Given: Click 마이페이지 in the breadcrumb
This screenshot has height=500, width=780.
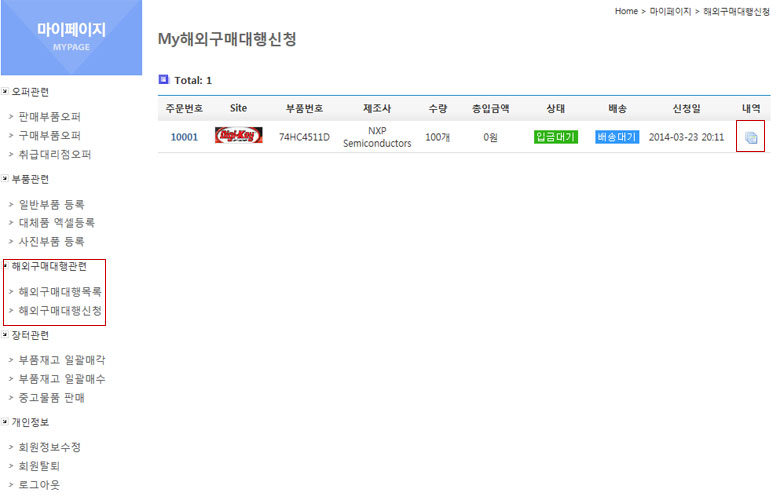Looking at the screenshot, I should 670,11.
